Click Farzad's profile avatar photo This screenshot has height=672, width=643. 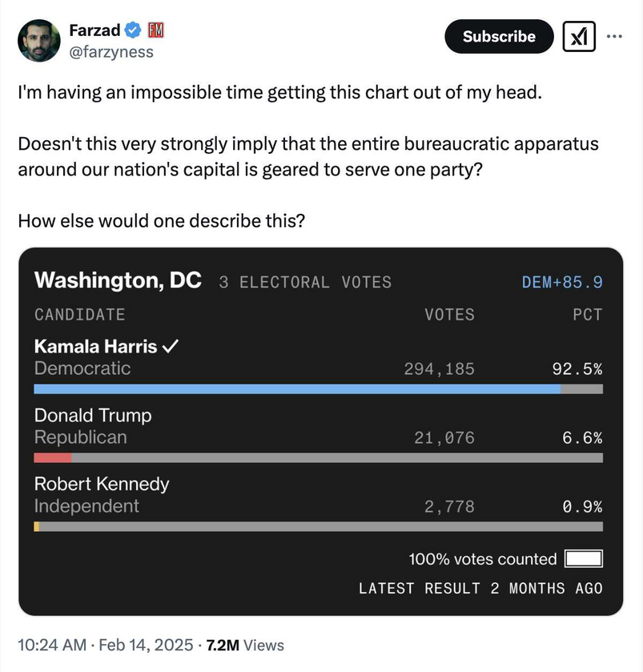(x=38, y=41)
